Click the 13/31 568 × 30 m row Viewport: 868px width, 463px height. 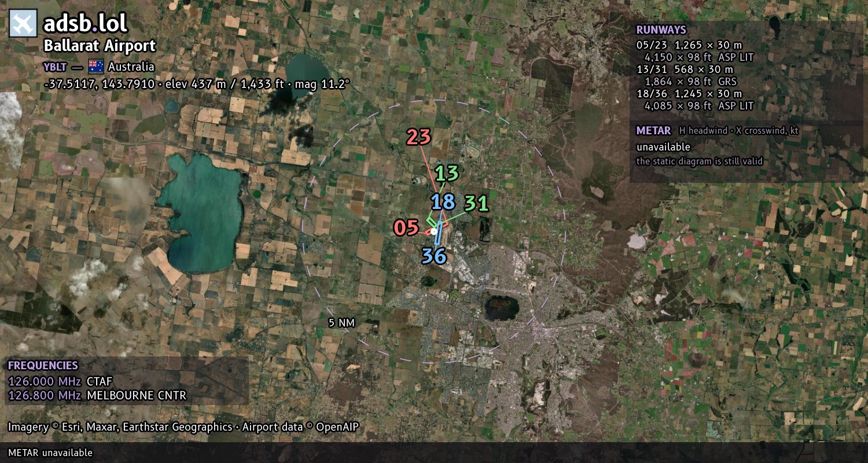click(x=685, y=69)
